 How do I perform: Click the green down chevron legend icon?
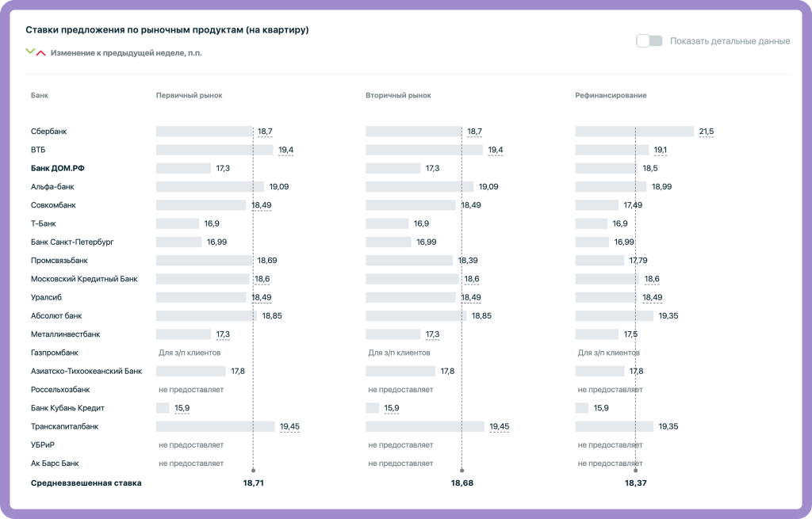(30, 52)
